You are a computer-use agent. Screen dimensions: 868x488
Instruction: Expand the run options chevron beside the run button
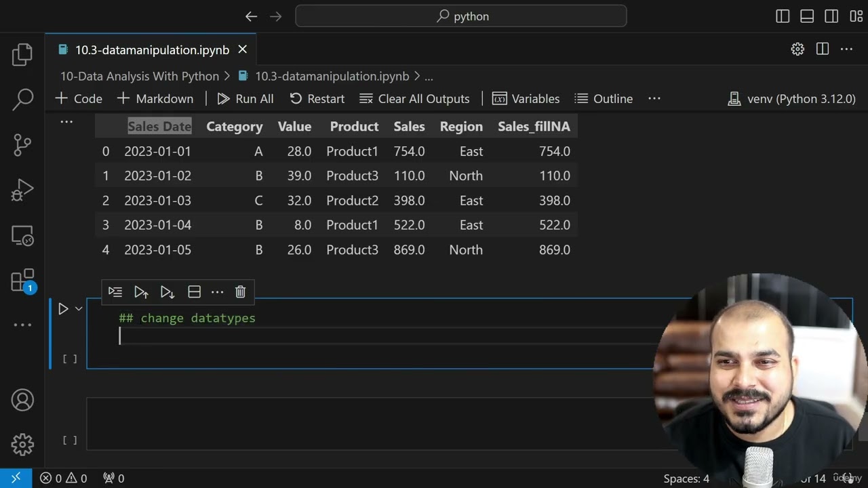tap(79, 309)
